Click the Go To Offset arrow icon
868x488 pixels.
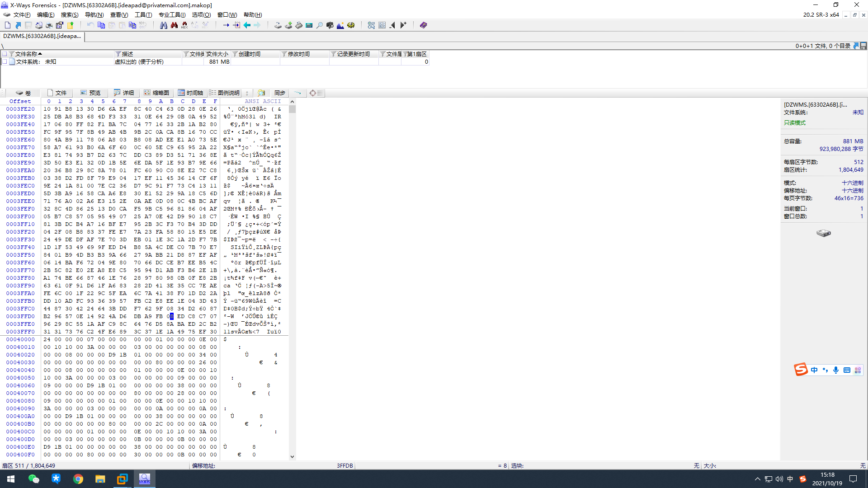coord(226,25)
